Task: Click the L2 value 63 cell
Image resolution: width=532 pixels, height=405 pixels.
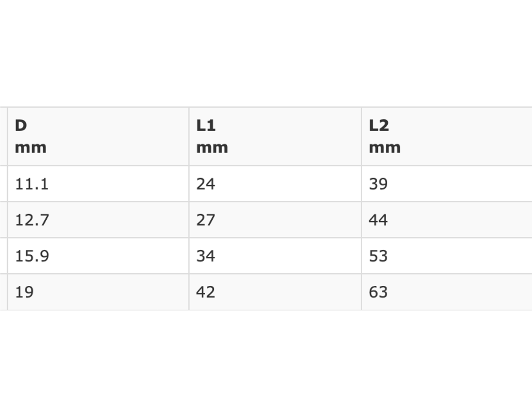Action: [x=447, y=292]
